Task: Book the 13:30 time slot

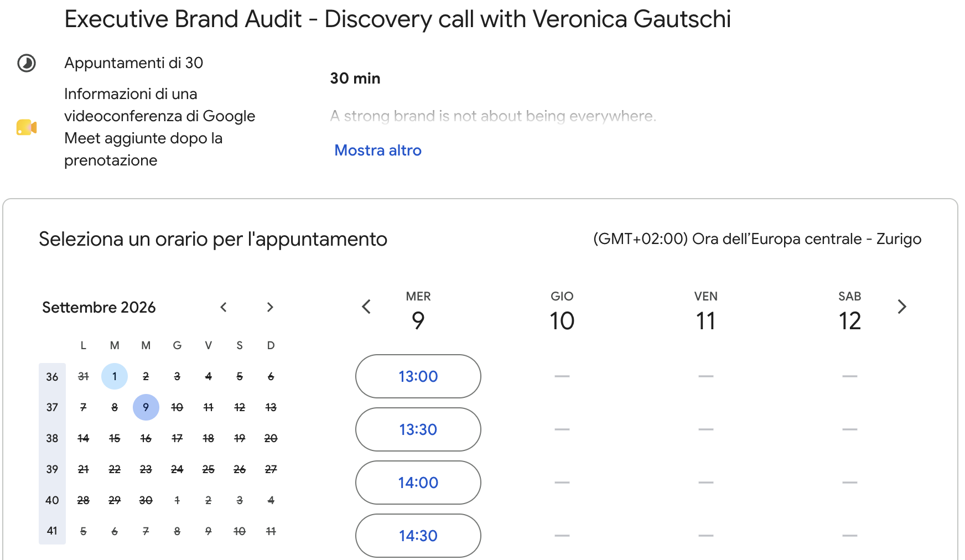Action: [x=418, y=429]
